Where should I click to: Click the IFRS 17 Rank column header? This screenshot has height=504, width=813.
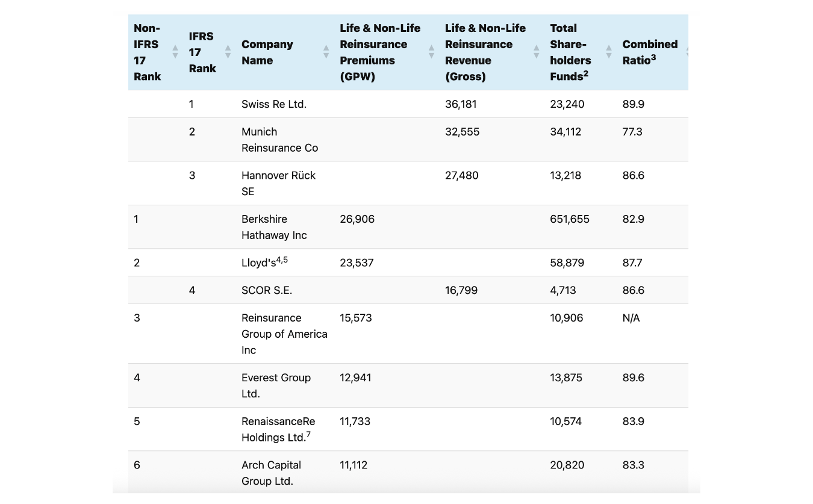click(x=210, y=52)
